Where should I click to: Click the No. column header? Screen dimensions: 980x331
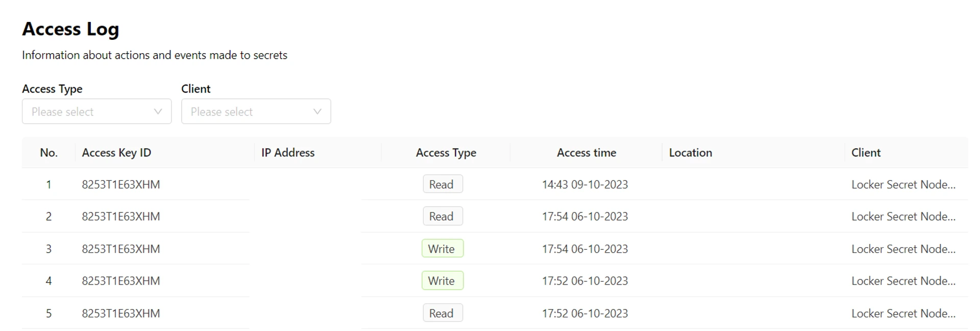(x=48, y=152)
